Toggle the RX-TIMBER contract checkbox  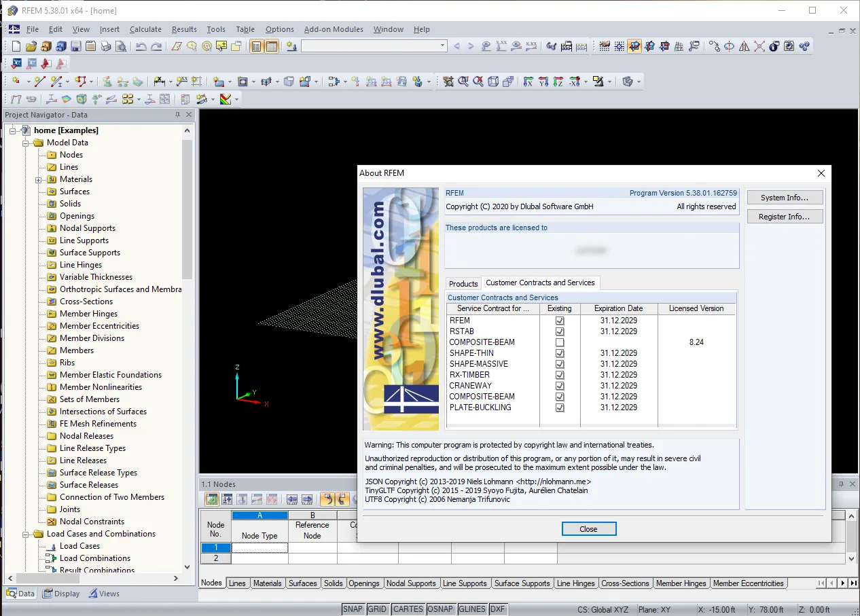point(560,375)
